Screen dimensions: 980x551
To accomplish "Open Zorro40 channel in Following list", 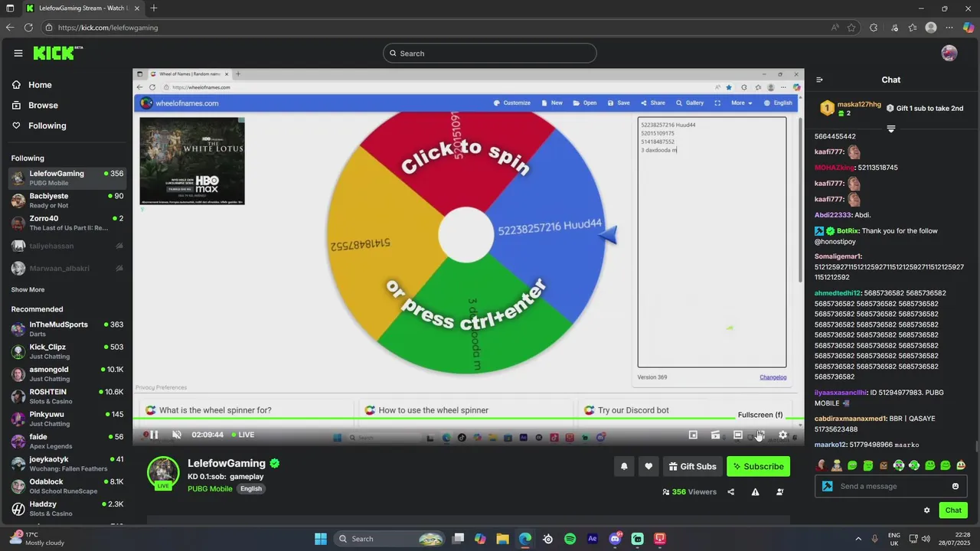I will coord(67,223).
